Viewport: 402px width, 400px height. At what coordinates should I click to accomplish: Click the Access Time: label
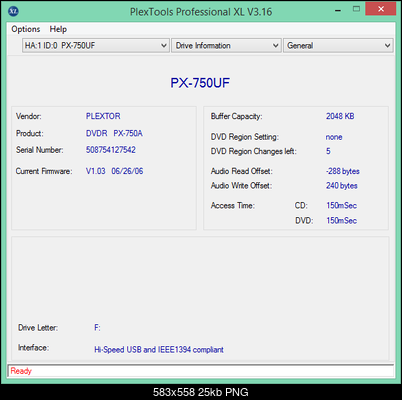coord(232,205)
